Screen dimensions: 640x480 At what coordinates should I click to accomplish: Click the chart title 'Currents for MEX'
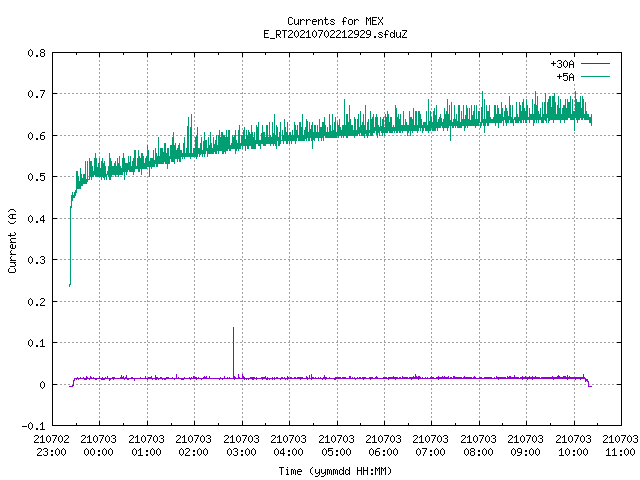point(335,21)
